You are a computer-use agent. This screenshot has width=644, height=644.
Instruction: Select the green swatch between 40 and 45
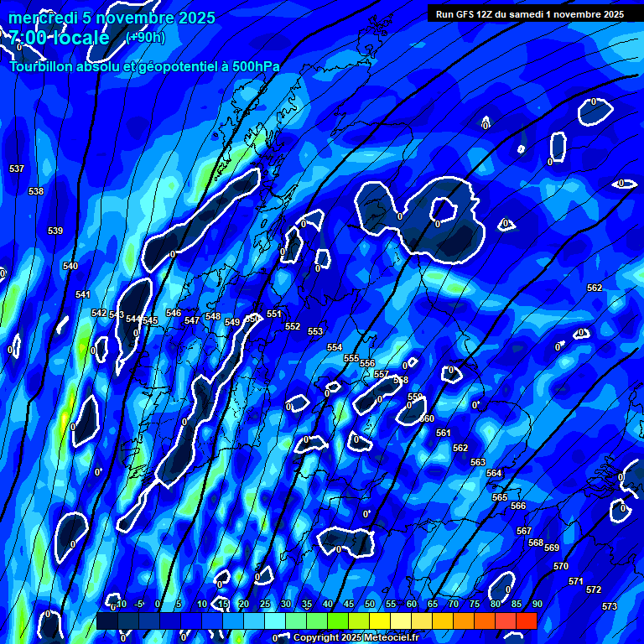click(x=338, y=621)
